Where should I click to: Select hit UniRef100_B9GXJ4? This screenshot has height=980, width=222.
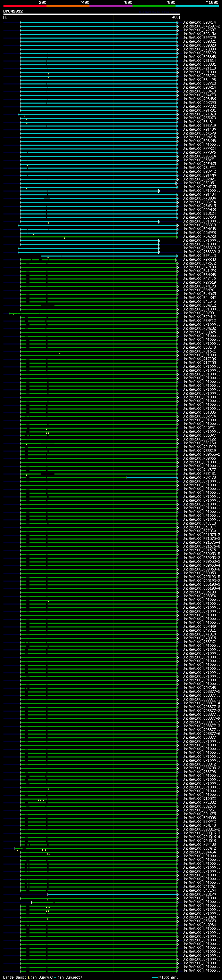(x=199, y=23)
